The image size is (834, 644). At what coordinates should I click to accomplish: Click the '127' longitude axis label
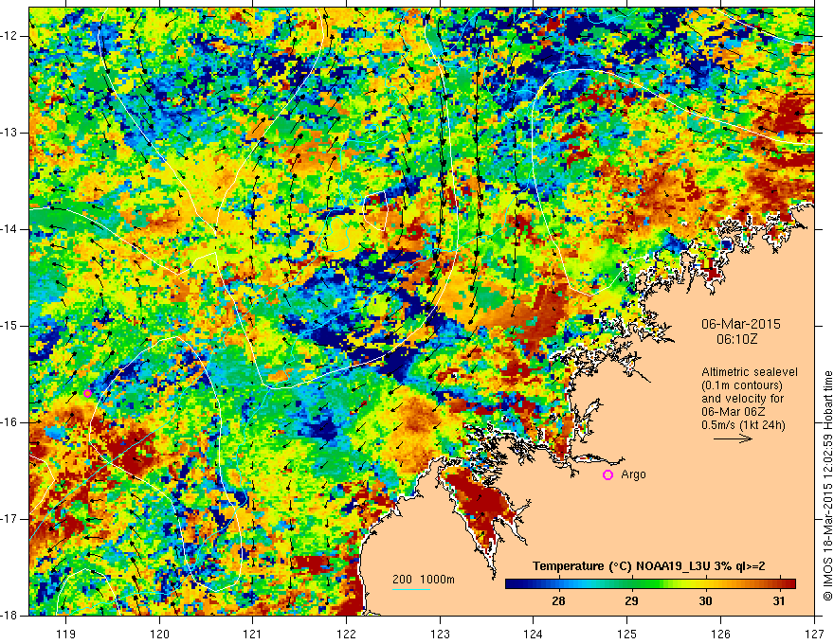(814, 634)
